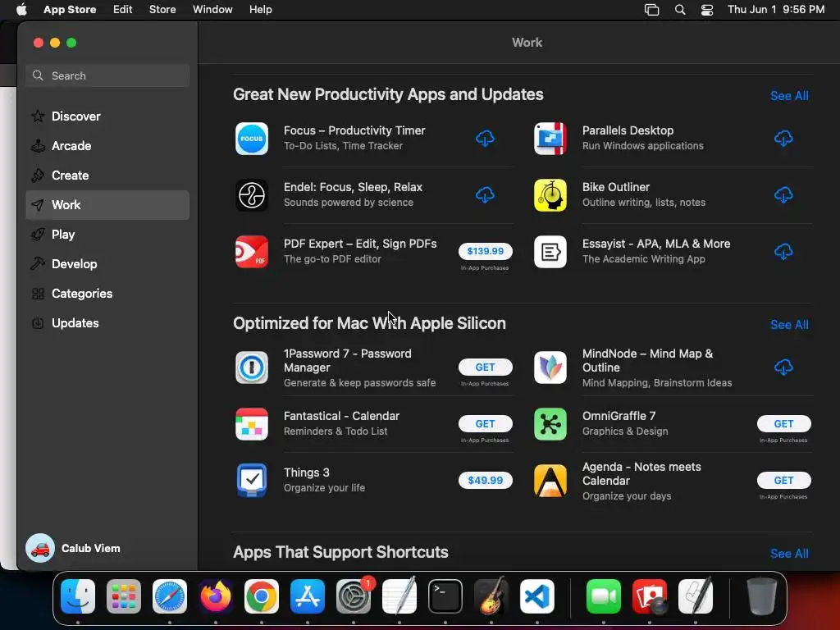Screen dimensions: 840x630
Task: Open the Apple menu
Action: coord(21,10)
